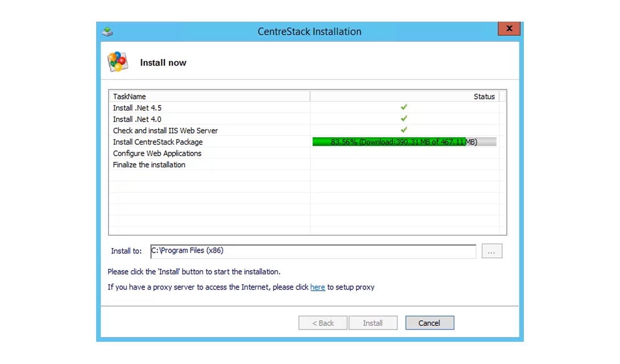The image size is (620, 364).
Task: Click the Status column header
Action: pyautogui.click(x=483, y=96)
